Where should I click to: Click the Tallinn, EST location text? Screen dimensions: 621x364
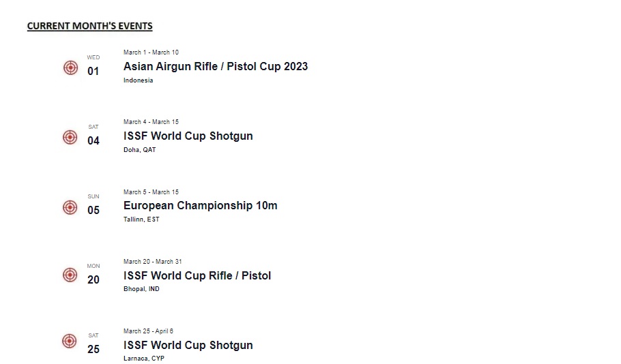pos(141,219)
